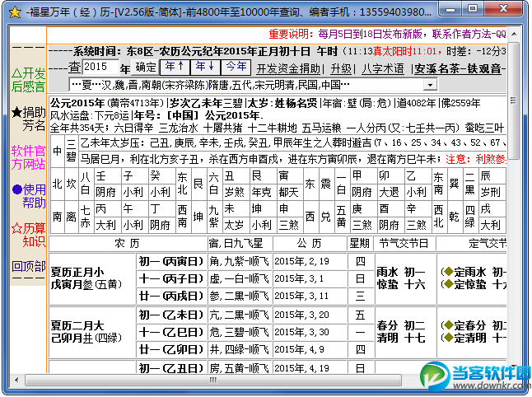Go to next year with 年↓ button
Image resolution: width=532 pixels, height=397 pixels.
205,67
